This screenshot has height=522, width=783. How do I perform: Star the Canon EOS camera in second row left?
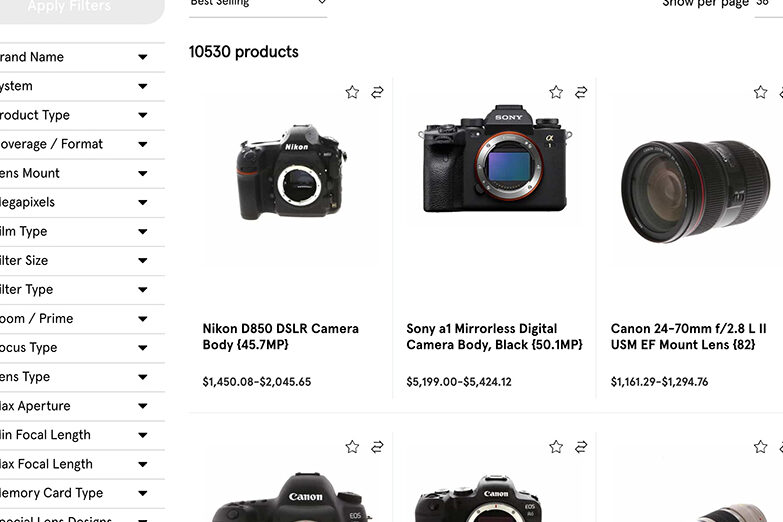352,447
